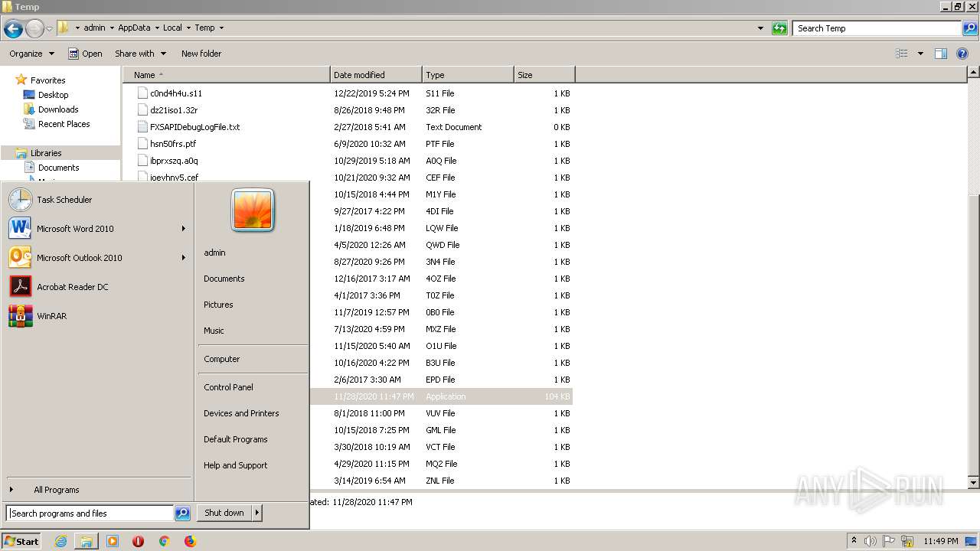Open Firefox from taskbar
Viewport: 980px width, 551px height.
click(190, 541)
